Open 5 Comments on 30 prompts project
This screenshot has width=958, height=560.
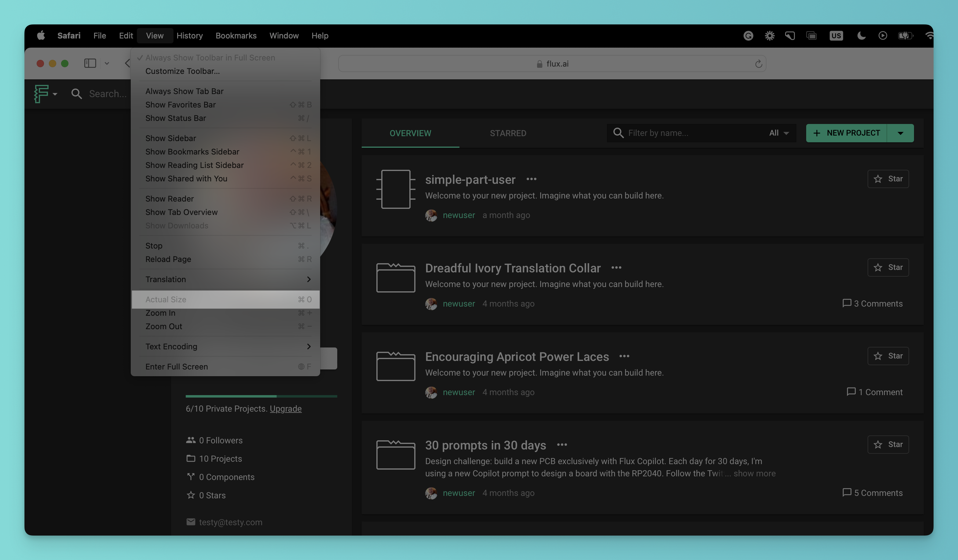point(872,493)
